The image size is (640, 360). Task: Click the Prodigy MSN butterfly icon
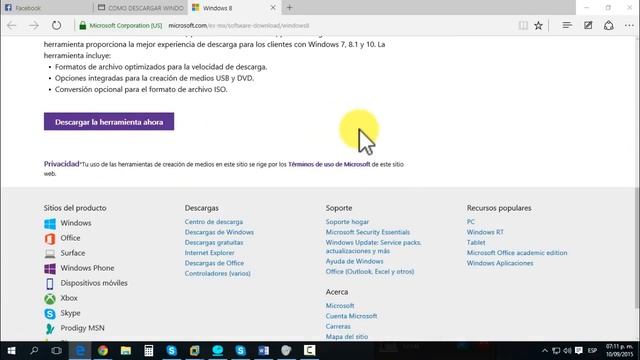50,329
